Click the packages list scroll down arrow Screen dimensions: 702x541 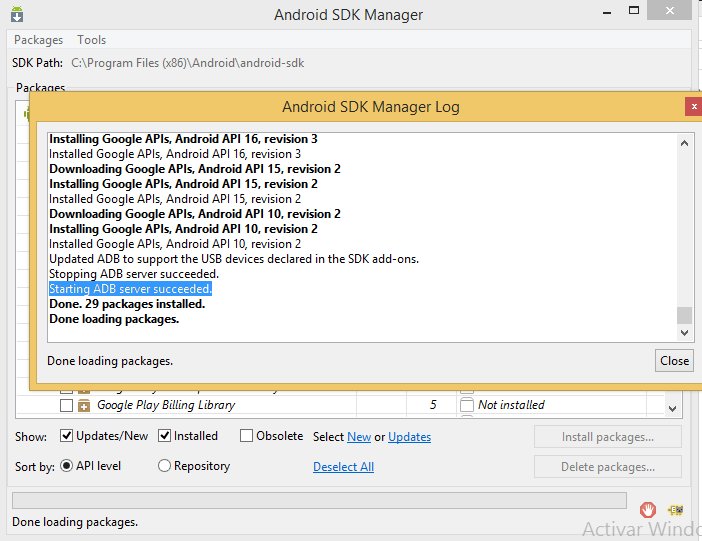coord(672,408)
